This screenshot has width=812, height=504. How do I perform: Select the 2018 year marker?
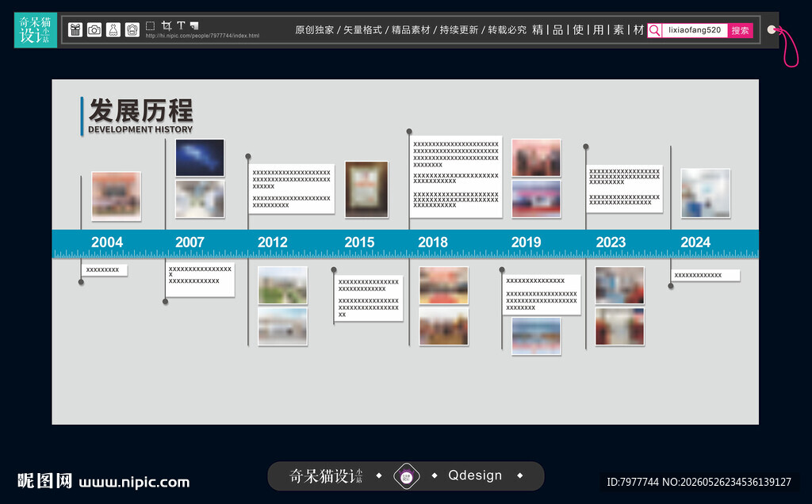click(433, 242)
